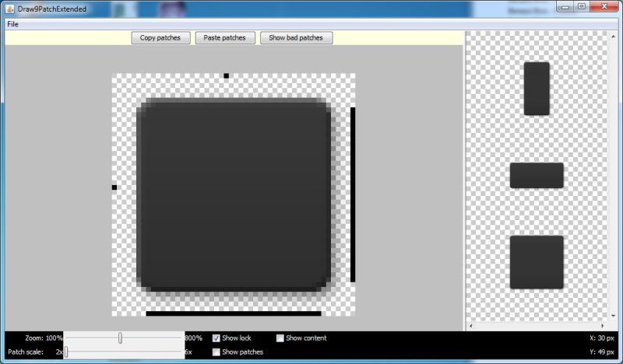Click preview panel scroll left arrow
Viewport: 623px width, 364px height.
click(471, 326)
